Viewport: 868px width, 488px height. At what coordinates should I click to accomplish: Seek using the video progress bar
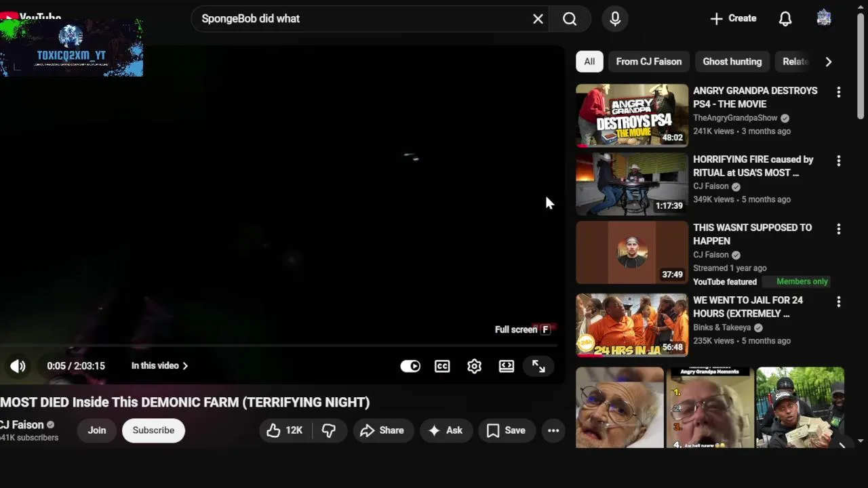[278, 346]
